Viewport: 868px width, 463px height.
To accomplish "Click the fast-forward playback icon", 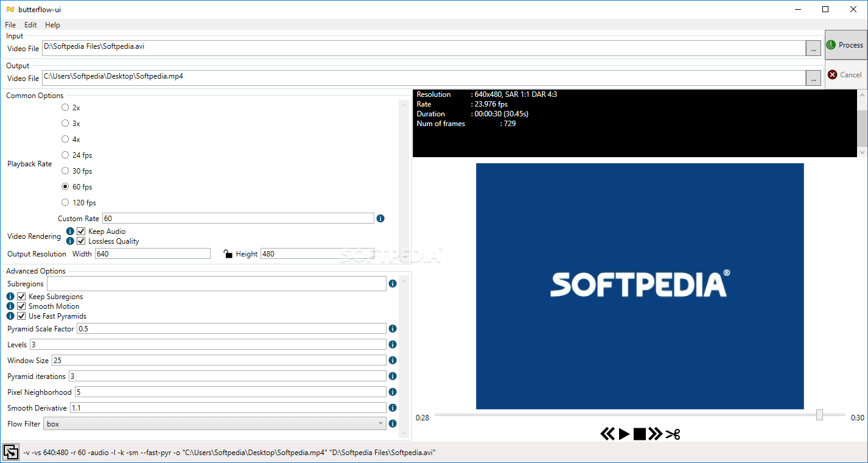I will pos(655,434).
